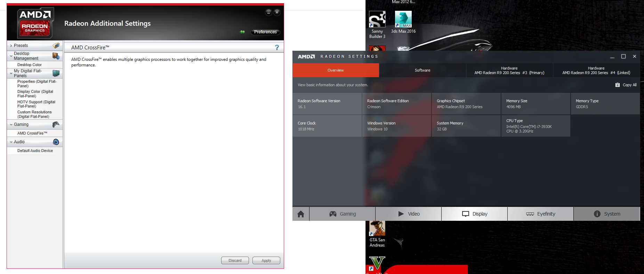This screenshot has height=274, width=644.
Task: Open Hardware tab for R9 200 #4 Linked
Action: click(x=596, y=70)
